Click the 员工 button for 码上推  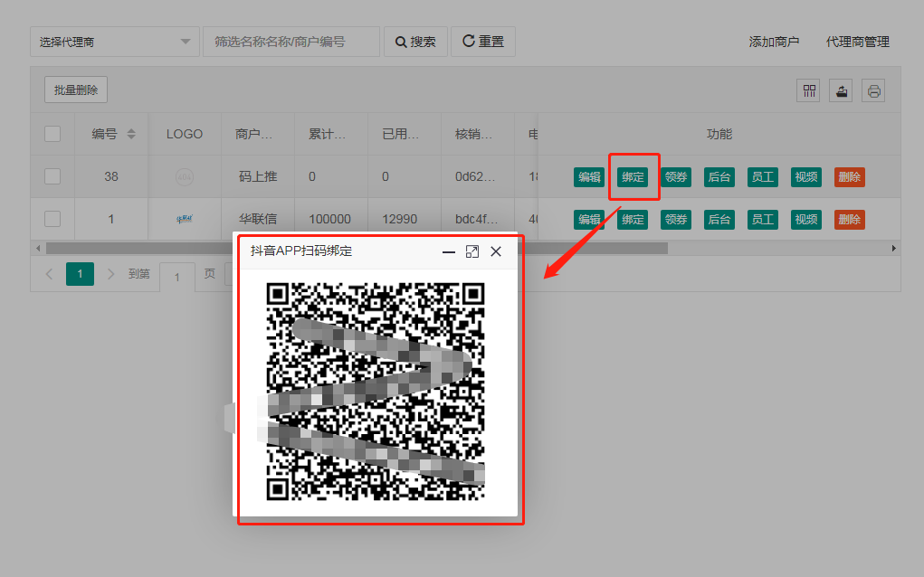coord(763,176)
